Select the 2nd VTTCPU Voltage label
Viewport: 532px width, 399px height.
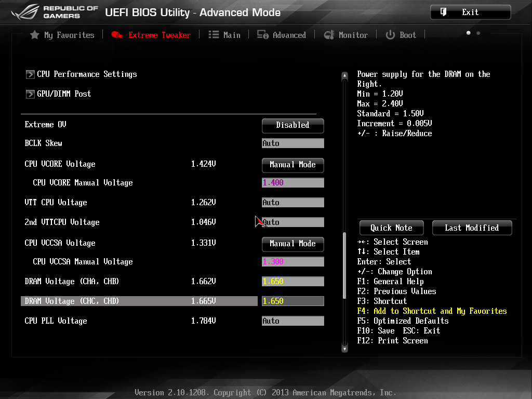pyautogui.click(x=62, y=222)
